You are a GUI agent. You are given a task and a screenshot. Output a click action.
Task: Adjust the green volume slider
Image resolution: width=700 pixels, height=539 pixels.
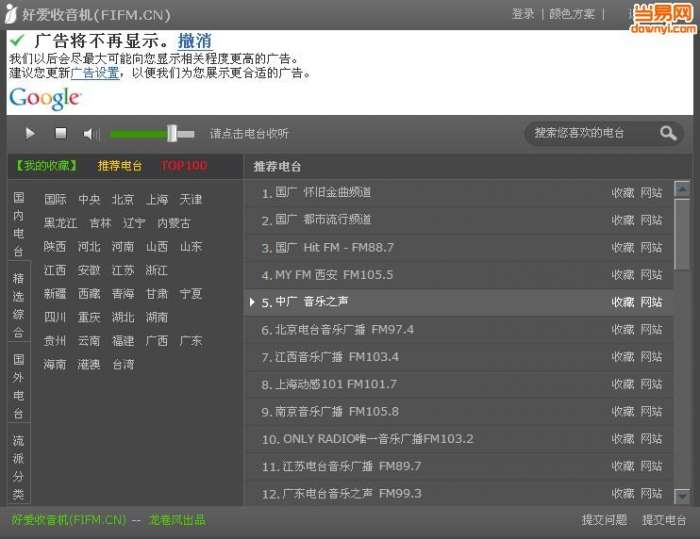coord(152,134)
